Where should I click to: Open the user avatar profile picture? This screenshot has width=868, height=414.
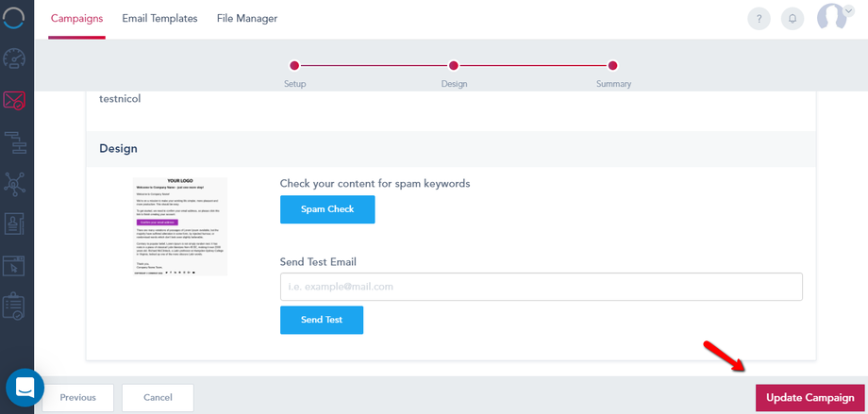832,18
